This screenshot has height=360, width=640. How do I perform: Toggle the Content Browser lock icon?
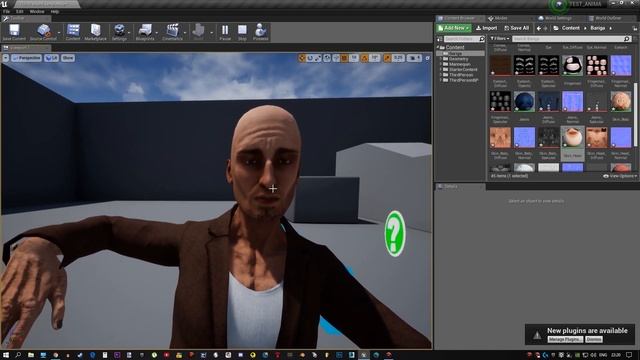pos(635,28)
